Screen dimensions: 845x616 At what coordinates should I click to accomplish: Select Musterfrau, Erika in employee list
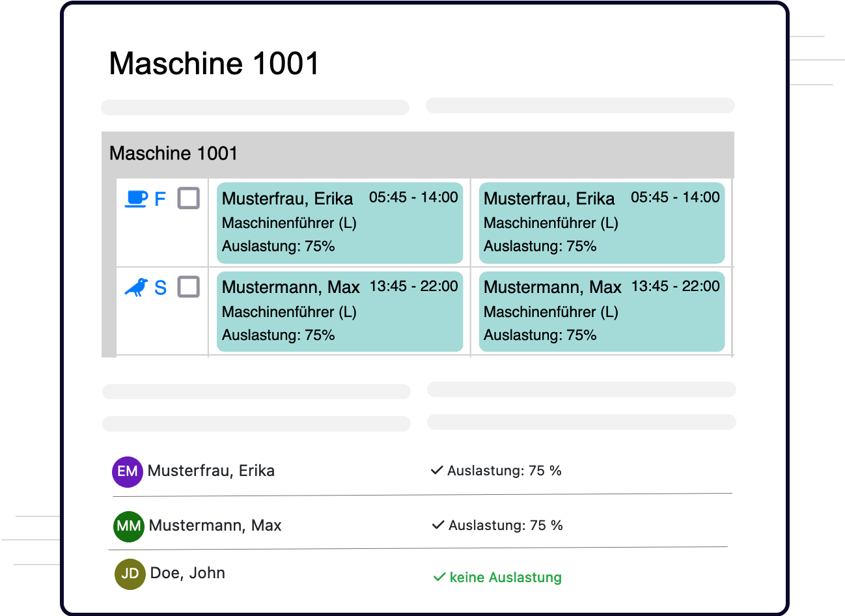pyautogui.click(x=211, y=471)
